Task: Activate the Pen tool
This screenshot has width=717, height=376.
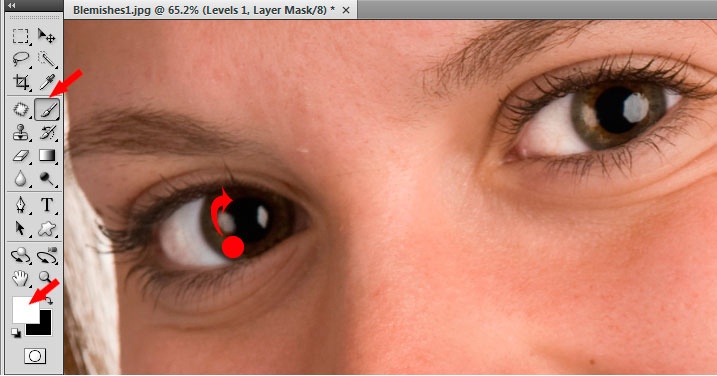Action: 21,204
